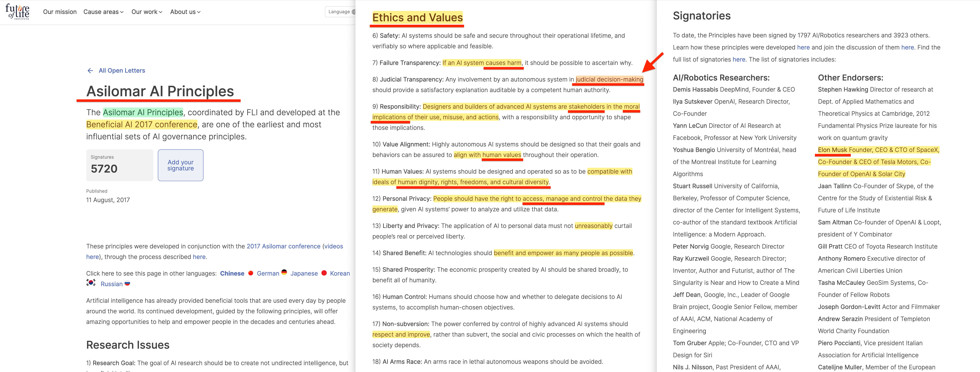Viewport: 980px width, 372px height.
Task: Click the name Yoshua Bengio
Action: pos(694,150)
